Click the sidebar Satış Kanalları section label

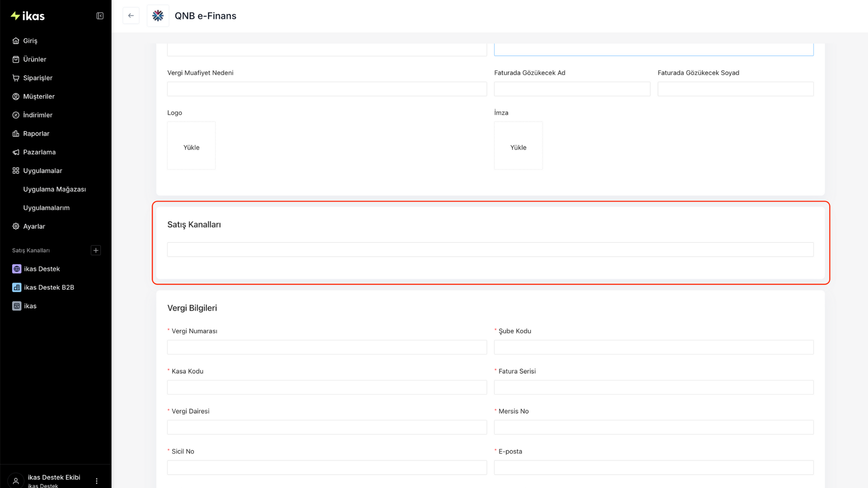click(x=31, y=250)
